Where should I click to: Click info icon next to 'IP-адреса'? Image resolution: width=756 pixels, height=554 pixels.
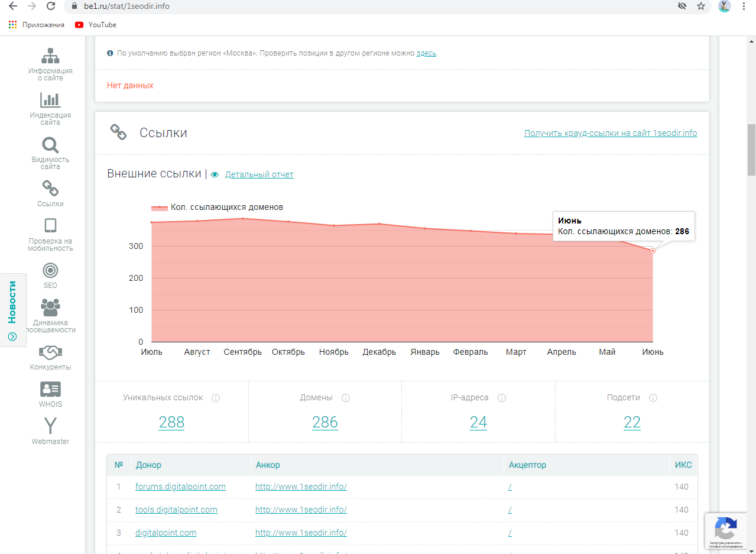(x=502, y=398)
